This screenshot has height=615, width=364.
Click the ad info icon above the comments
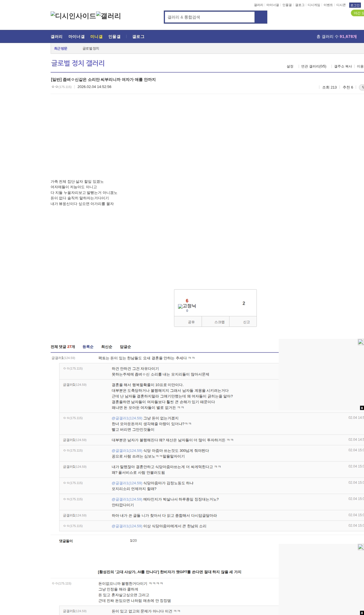click(361, 342)
